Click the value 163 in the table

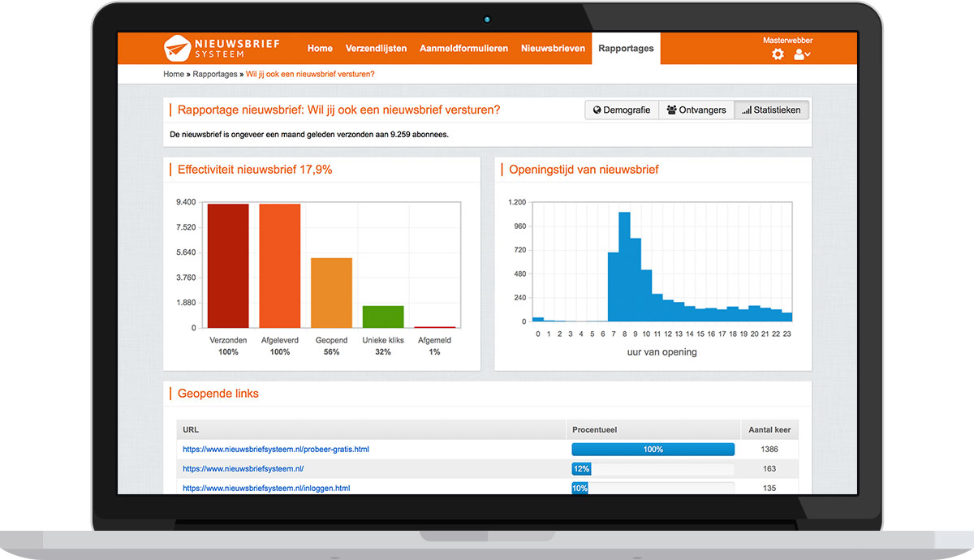(x=769, y=468)
